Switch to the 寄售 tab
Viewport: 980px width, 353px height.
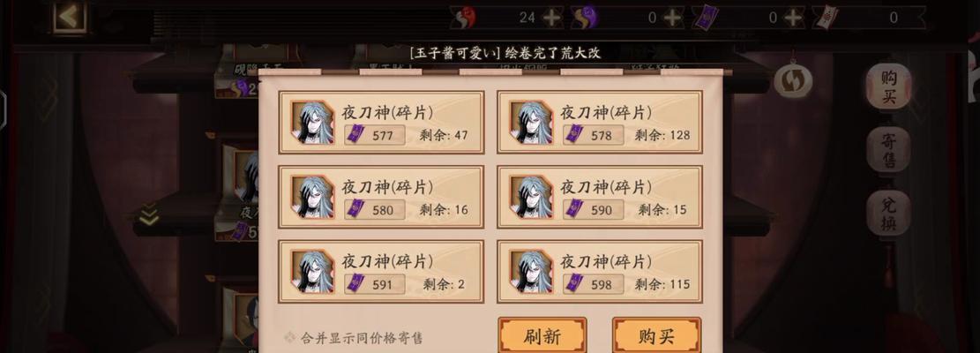pyautogui.click(x=888, y=150)
